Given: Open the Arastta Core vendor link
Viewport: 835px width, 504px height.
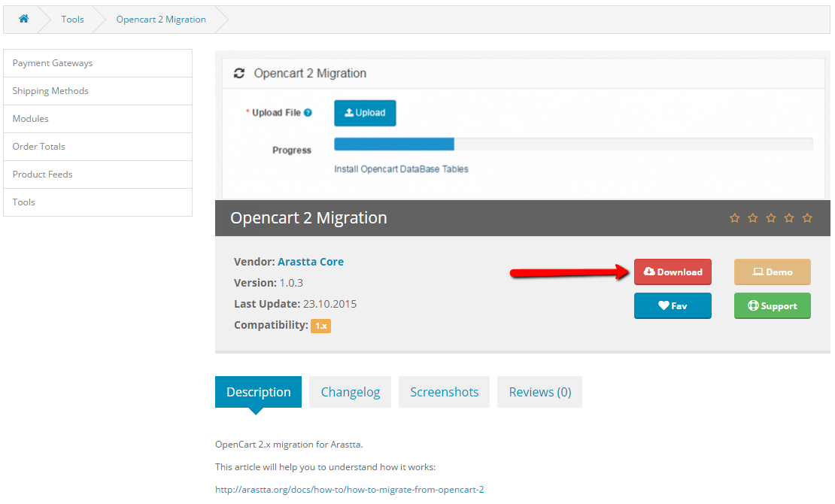Looking at the screenshot, I should tap(311, 262).
